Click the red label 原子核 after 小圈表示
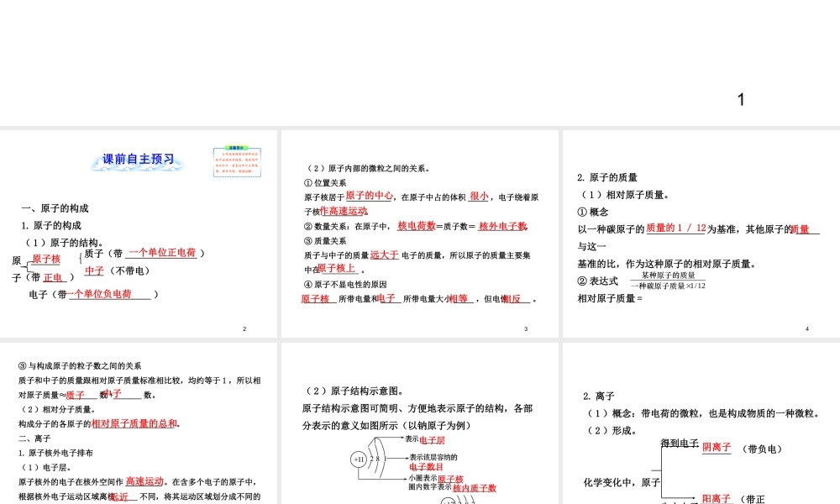 coord(450,479)
